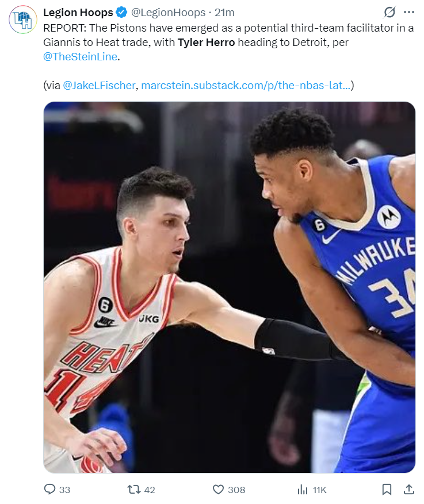This screenshot has width=424, height=504.
Task: Open the three-dot more options menu
Action: pos(409,12)
